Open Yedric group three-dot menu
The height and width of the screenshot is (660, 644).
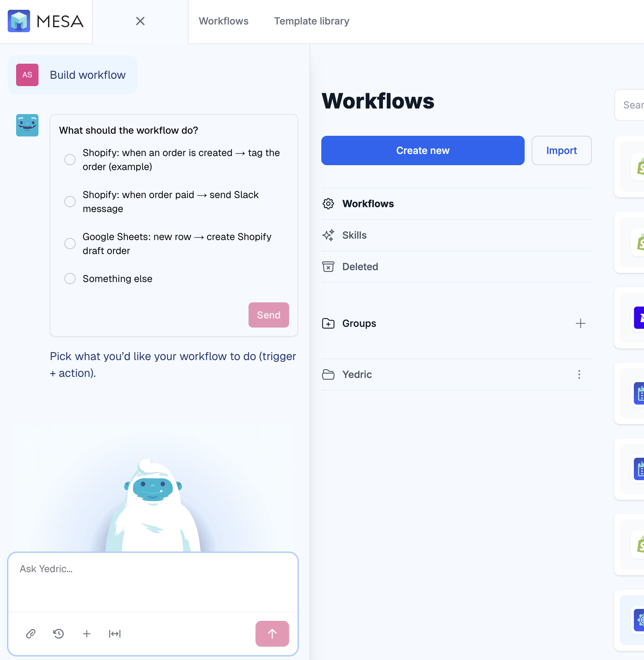(579, 374)
